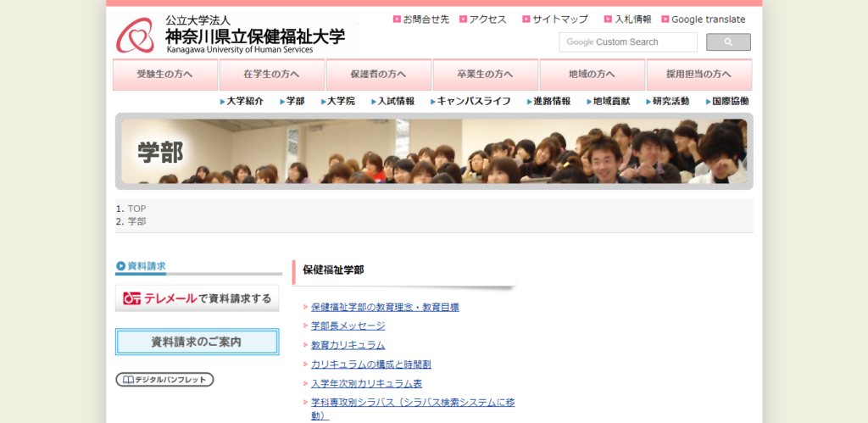The height and width of the screenshot is (423, 868).
Task: Go to TOP in the breadcrumb
Action: pyautogui.click(x=136, y=209)
